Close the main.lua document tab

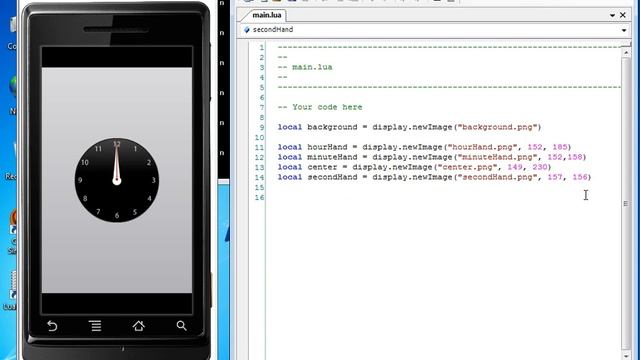[623, 15]
